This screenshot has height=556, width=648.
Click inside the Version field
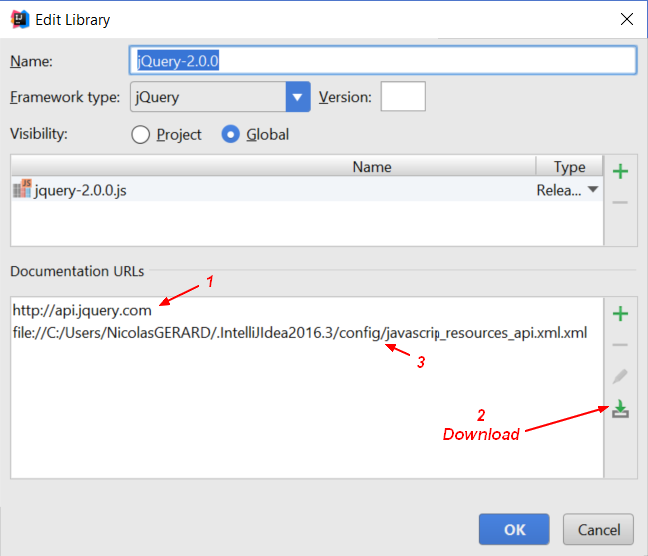[403, 98]
